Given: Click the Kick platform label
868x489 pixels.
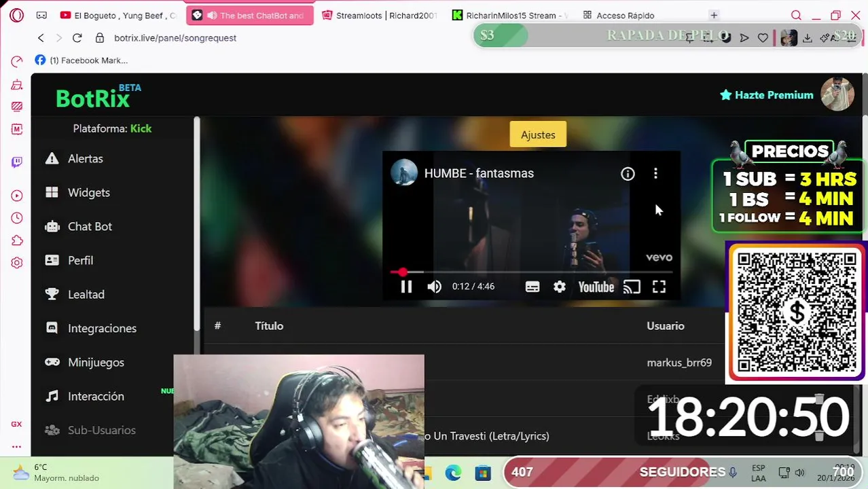Looking at the screenshot, I should (141, 128).
